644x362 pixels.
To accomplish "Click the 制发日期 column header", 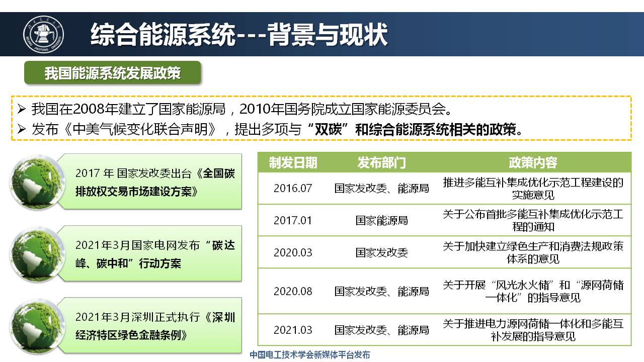I will 293,162.
